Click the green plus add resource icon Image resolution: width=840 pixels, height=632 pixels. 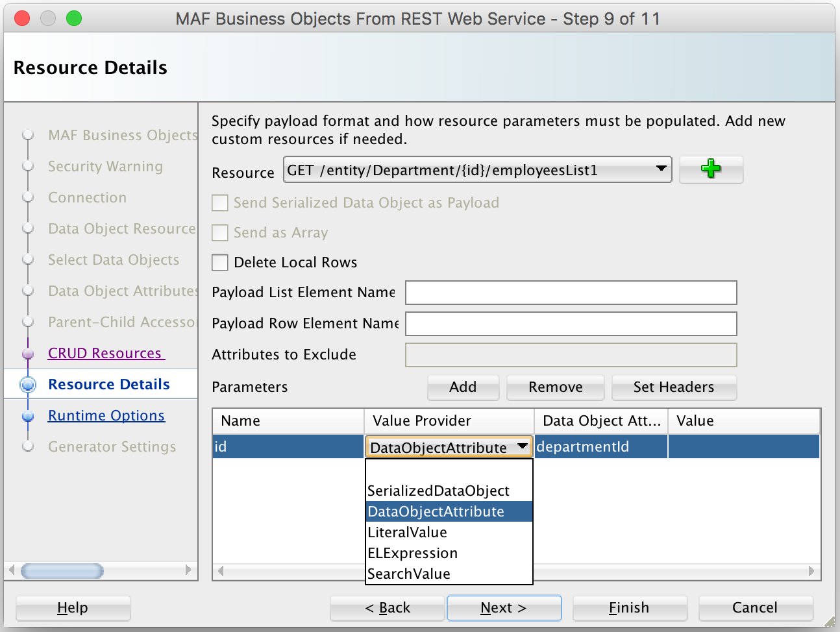point(711,169)
